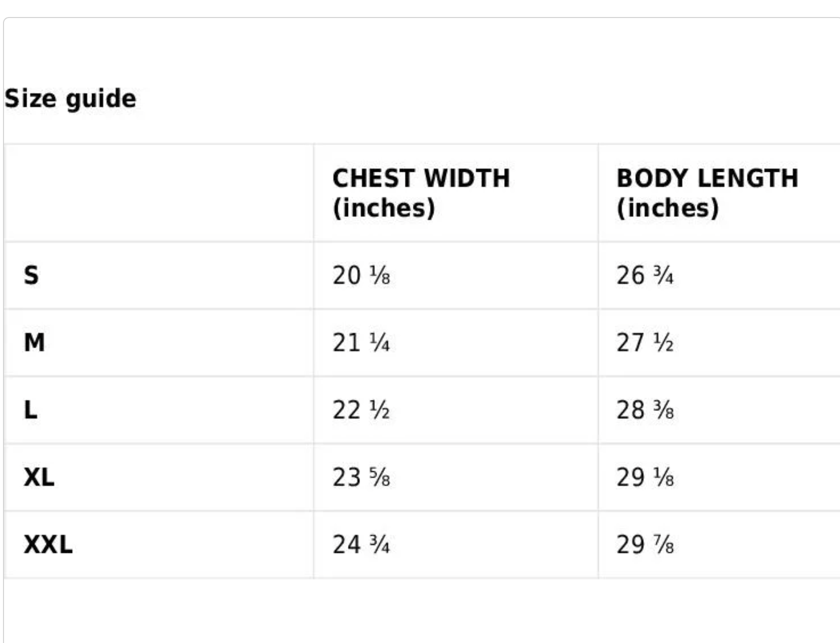Click the 'Size guide' heading

71,98
